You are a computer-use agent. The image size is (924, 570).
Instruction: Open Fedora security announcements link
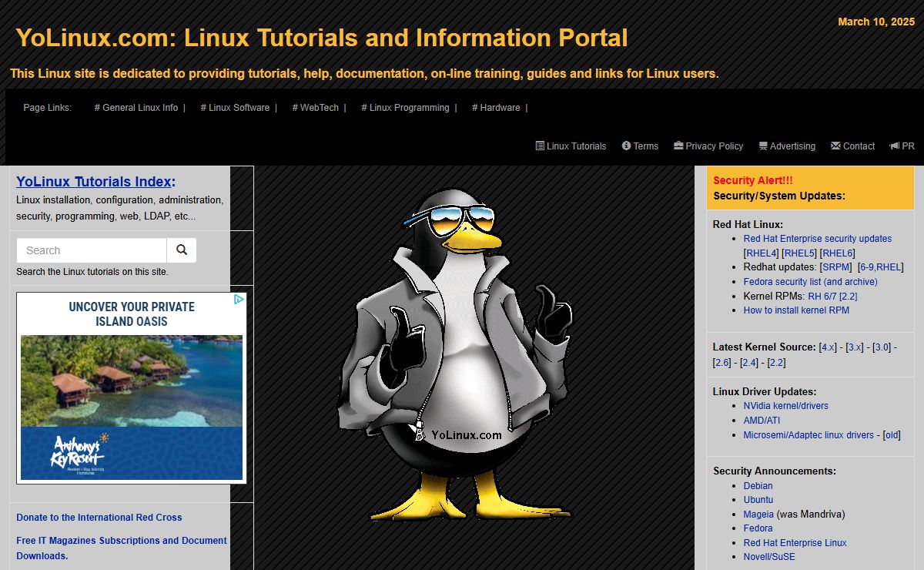click(x=758, y=528)
